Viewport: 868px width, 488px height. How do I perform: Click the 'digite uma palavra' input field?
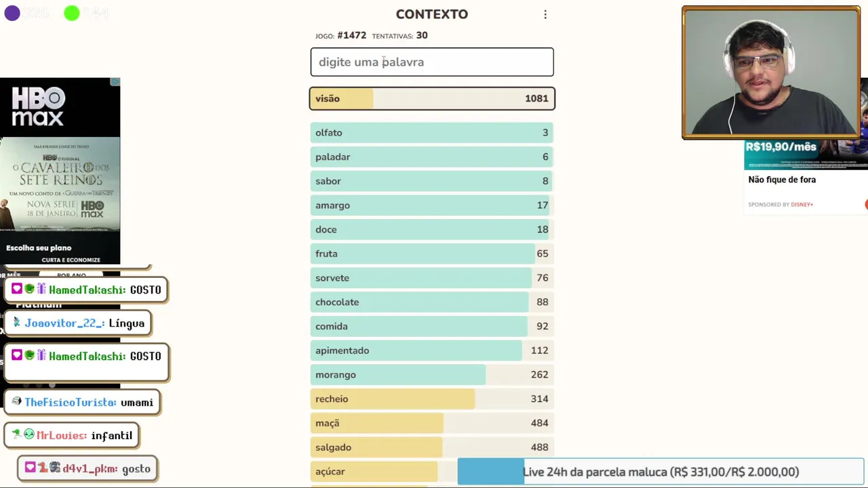[x=432, y=62]
